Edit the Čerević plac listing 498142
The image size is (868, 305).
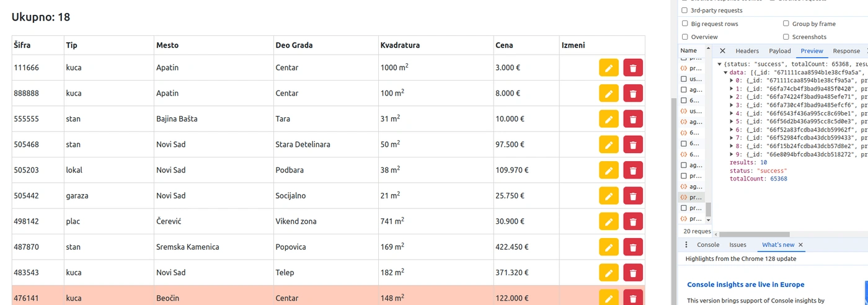point(609,222)
